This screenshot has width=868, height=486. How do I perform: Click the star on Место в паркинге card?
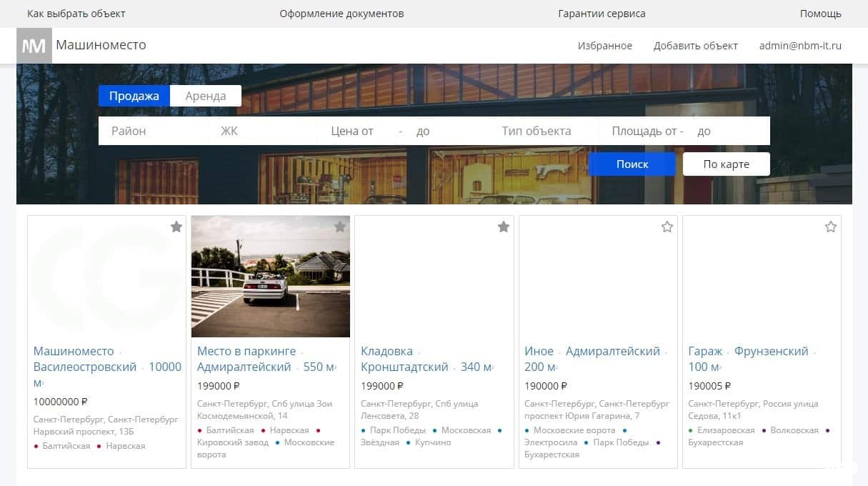339,227
